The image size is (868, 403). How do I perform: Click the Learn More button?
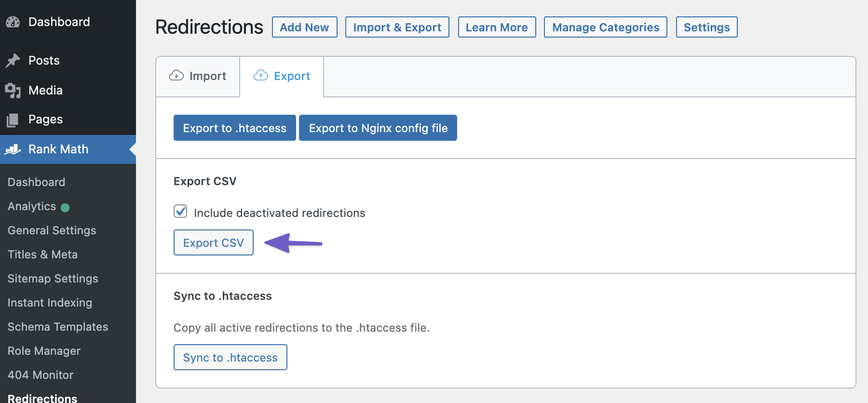497,27
